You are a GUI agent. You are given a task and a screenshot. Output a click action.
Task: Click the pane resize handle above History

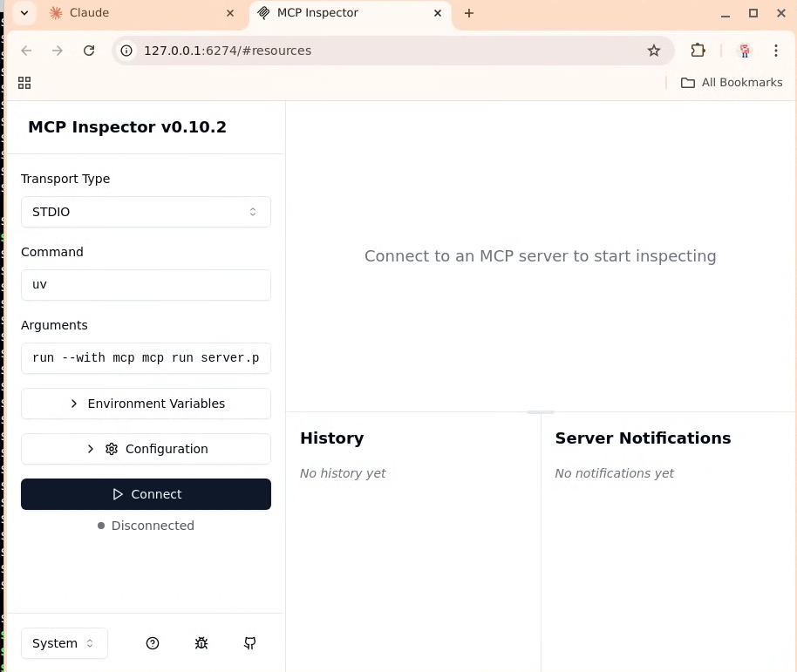[541, 412]
